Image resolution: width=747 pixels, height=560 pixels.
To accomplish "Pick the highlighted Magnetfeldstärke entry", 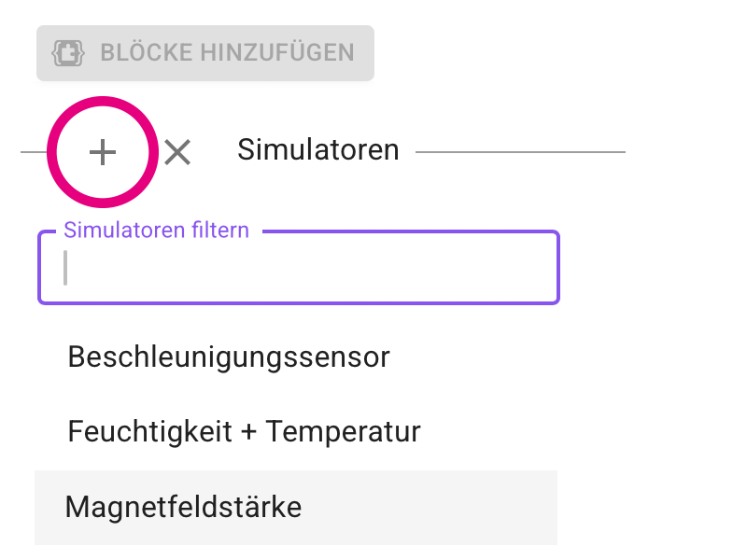I will tap(184, 508).
